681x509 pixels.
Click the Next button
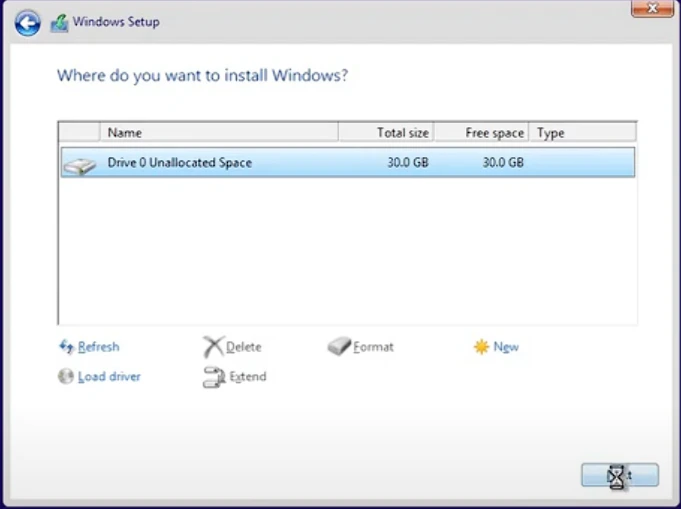click(620, 475)
